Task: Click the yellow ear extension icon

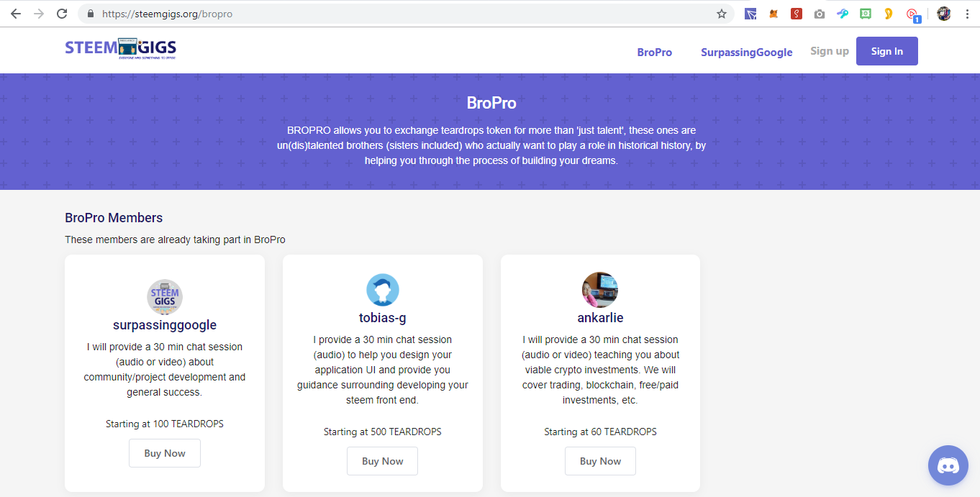Action: (889, 14)
